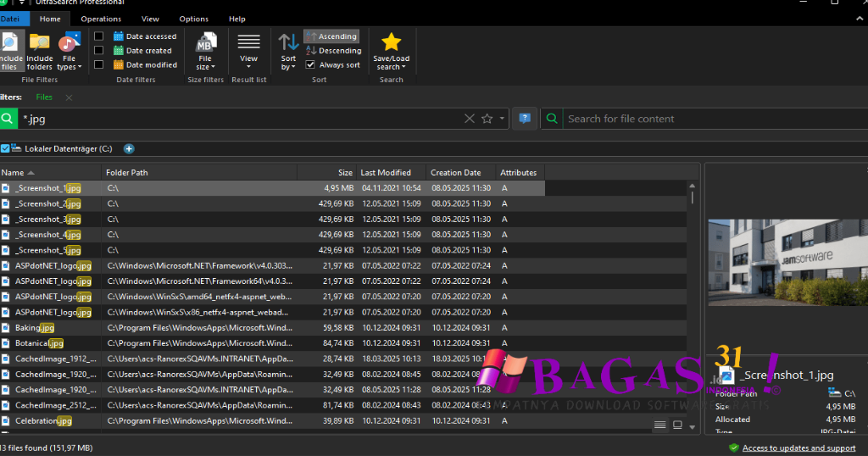The height and width of the screenshot is (456, 868).
Task: Click the jamsoftware building preview thumbnail
Action: [x=787, y=262]
